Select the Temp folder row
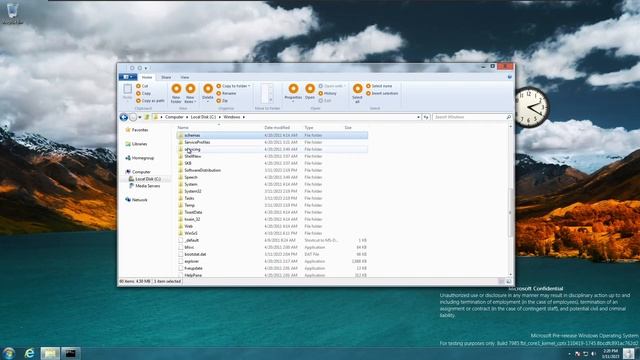The height and width of the screenshot is (360, 640). (272, 205)
